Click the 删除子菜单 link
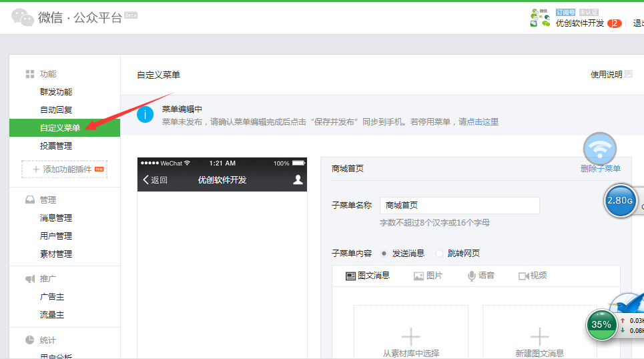Viewport: 644px width, 359px height. (600, 169)
